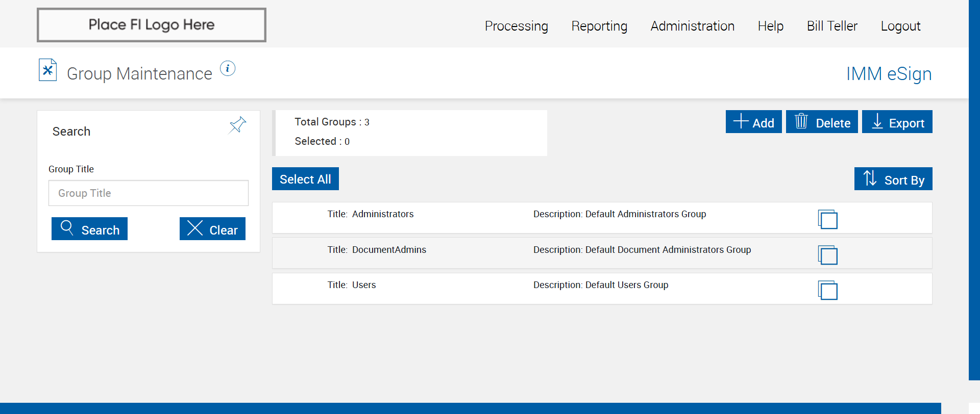Export the groups list
Image resolution: width=980 pixels, height=414 pixels.
[897, 122]
